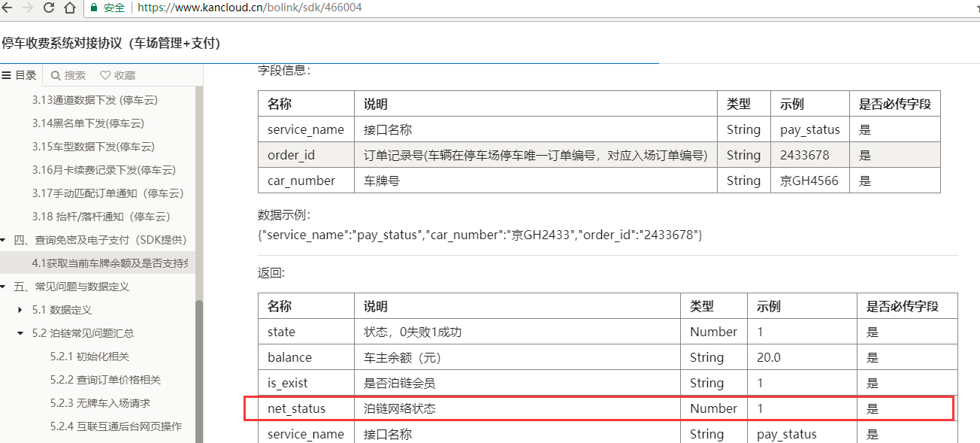
Task: Expand the 5.1 数据定义 section
Action: pos(20,310)
